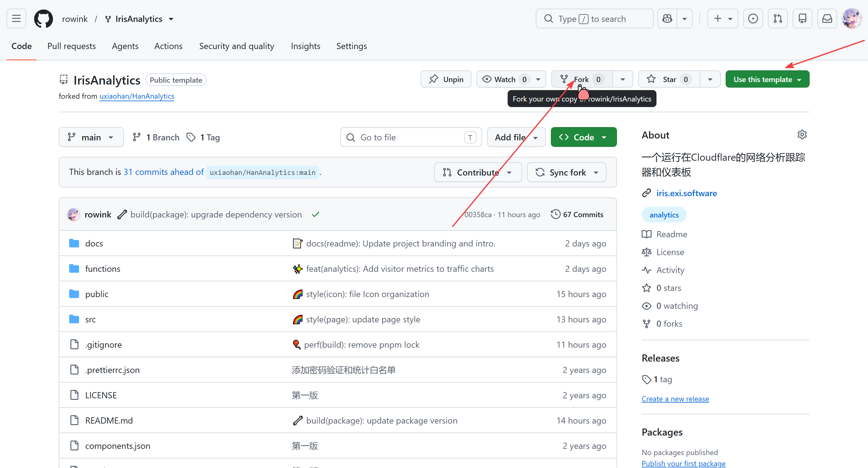Open the issues icon in header
Screen dimensions: 868x468
[753, 19]
